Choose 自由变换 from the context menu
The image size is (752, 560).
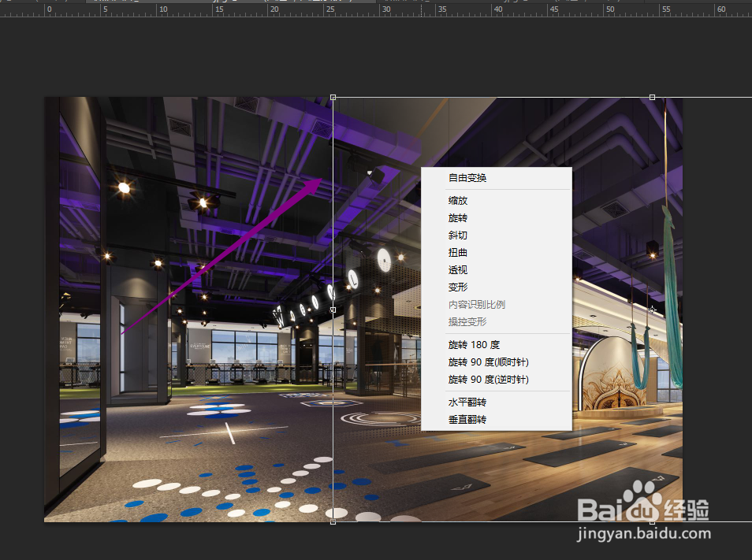pyautogui.click(x=497, y=178)
